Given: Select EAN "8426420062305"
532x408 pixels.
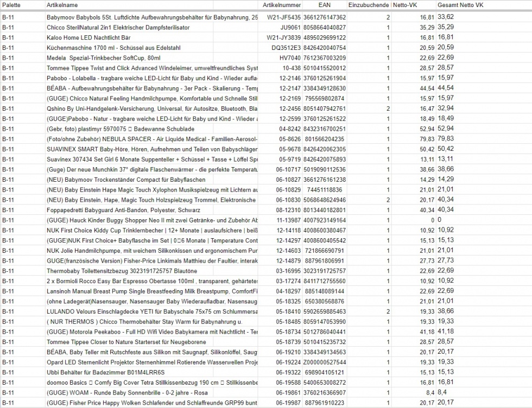Looking at the screenshot, I should (x=325, y=149).
